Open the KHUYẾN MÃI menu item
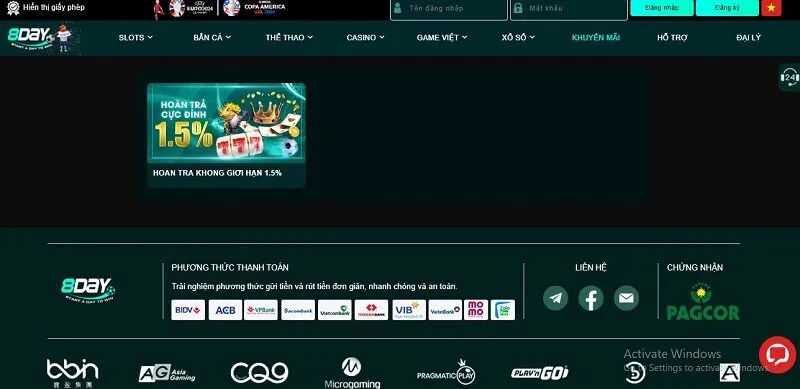This screenshot has height=389, width=800. [596, 37]
